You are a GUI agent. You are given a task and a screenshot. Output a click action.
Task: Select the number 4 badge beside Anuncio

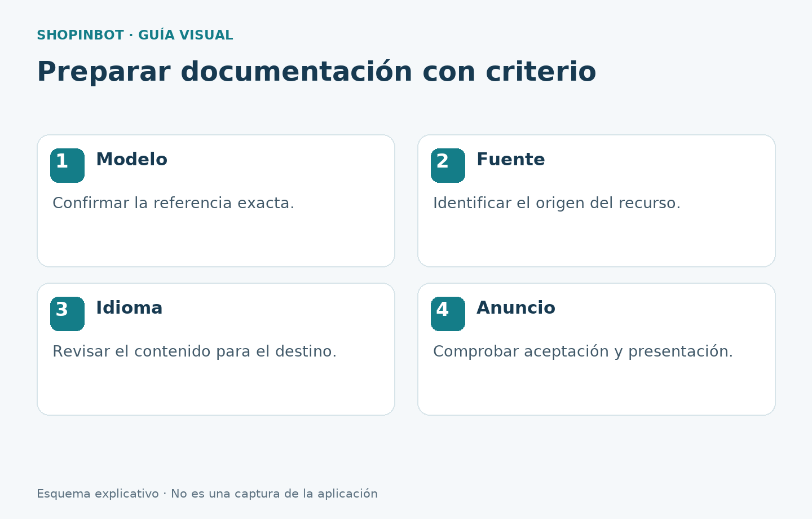click(448, 314)
